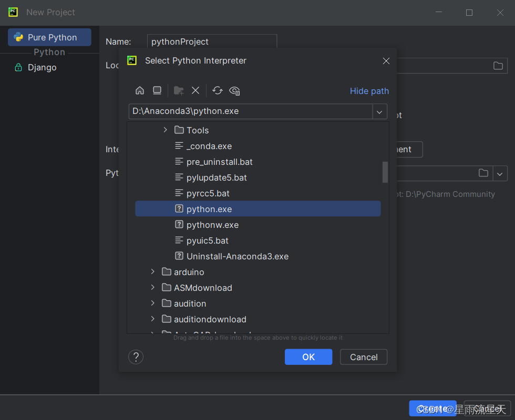
Task: Edit the project Name field
Action: [x=212, y=41]
